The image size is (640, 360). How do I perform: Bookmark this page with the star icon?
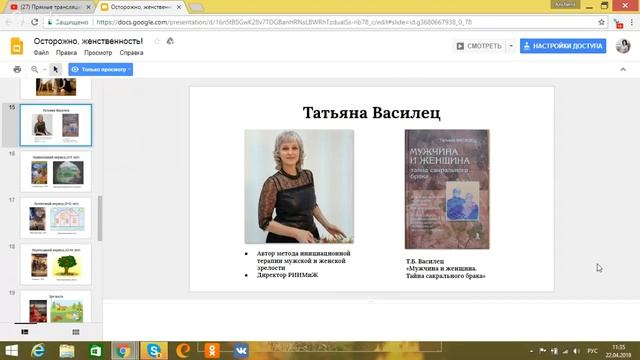[x=601, y=22]
